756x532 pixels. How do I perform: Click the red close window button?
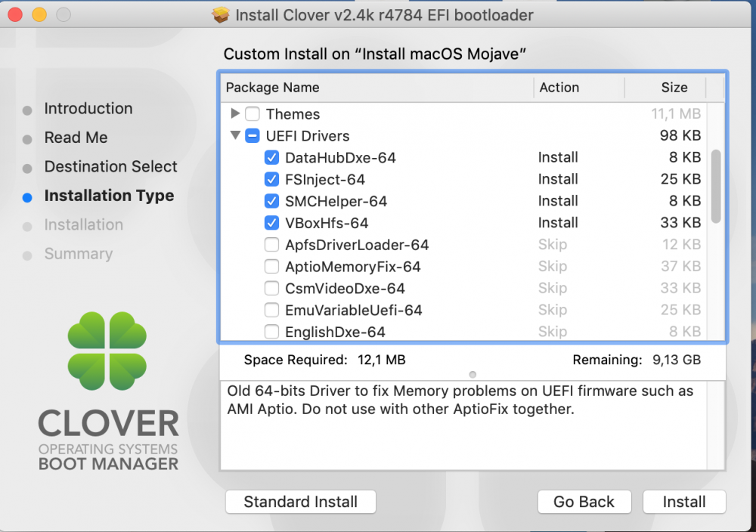(x=15, y=15)
